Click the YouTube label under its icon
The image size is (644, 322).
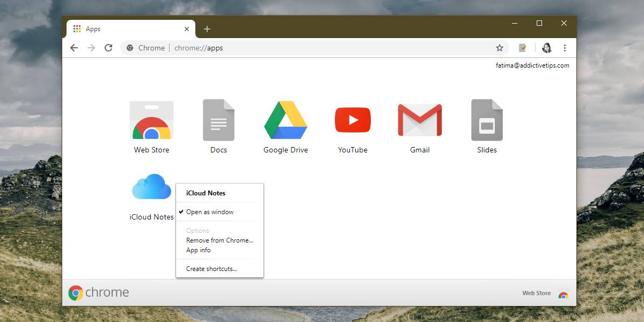point(353,150)
